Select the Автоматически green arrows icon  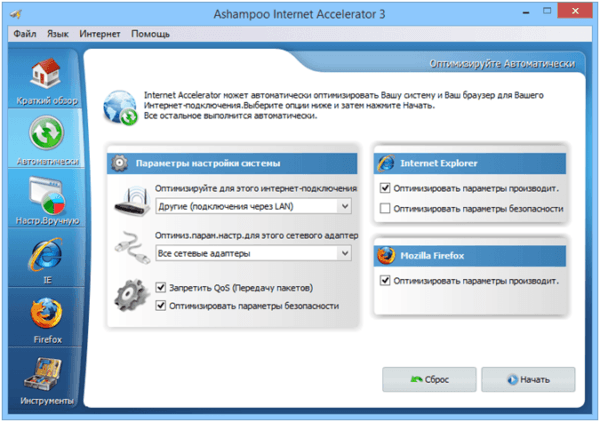[46, 133]
